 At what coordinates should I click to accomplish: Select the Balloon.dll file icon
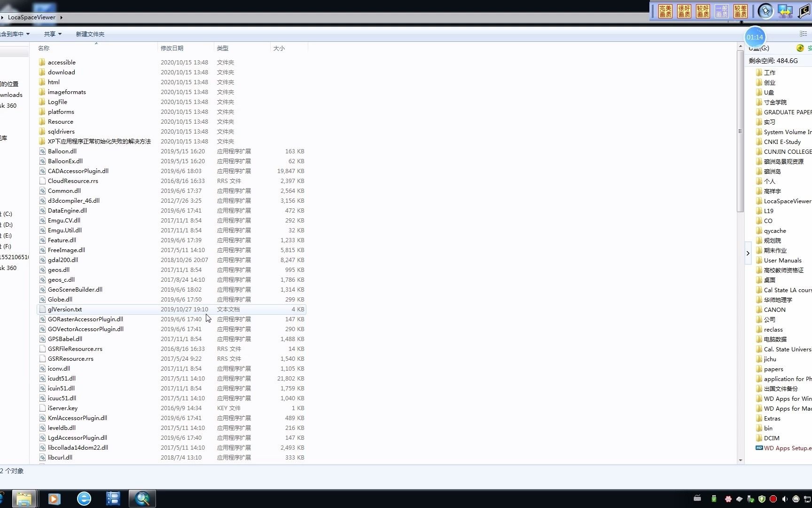click(42, 151)
